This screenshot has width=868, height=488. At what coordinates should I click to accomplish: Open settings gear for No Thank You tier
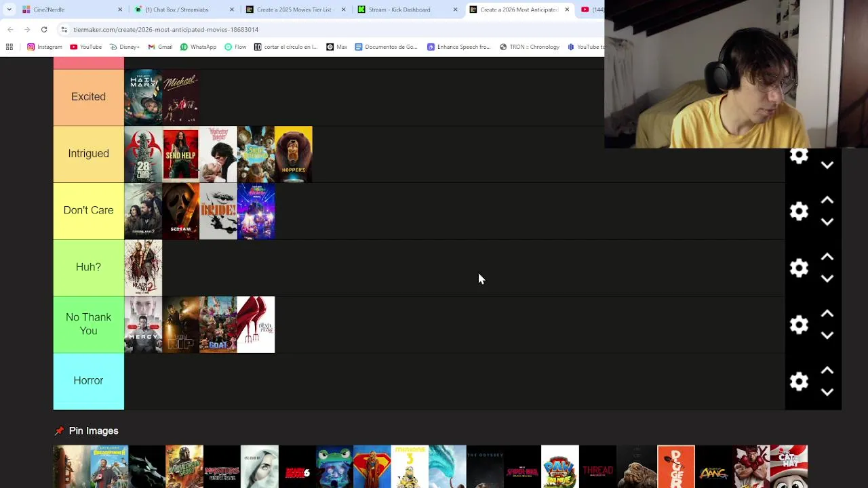click(x=800, y=325)
